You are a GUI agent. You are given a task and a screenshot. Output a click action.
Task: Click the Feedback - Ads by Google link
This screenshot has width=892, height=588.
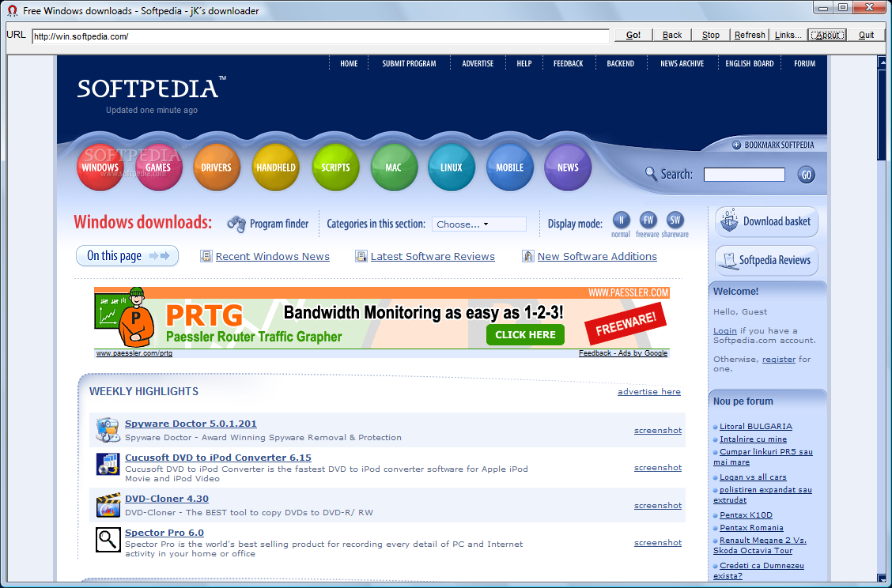(x=623, y=353)
